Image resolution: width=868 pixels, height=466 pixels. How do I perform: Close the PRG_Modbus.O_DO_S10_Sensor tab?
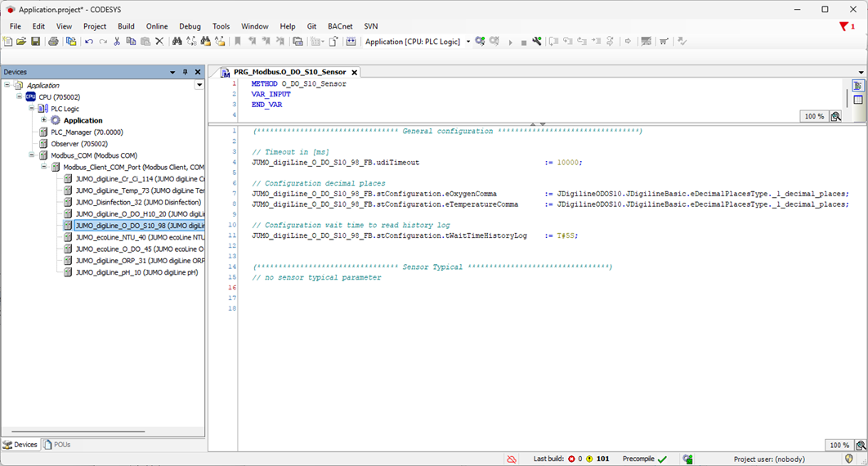354,73
